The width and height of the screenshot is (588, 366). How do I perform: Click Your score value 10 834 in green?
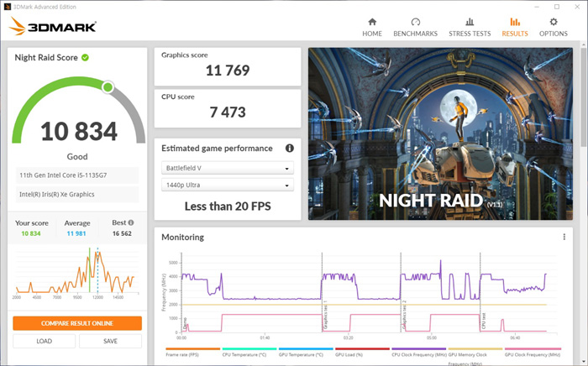click(x=31, y=233)
